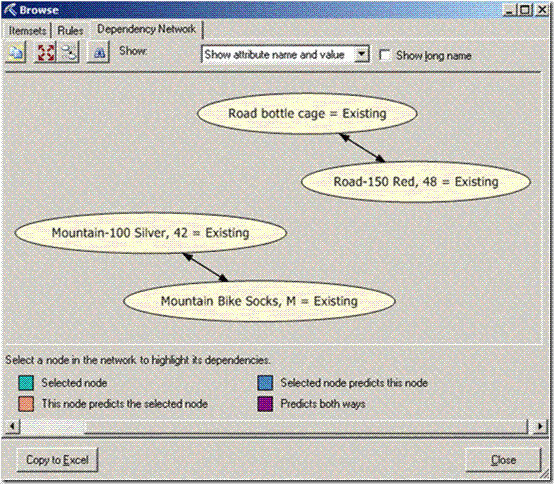This screenshot has width=554, height=484.
Task: Switch to the Itemsets tab
Action: (27, 31)
